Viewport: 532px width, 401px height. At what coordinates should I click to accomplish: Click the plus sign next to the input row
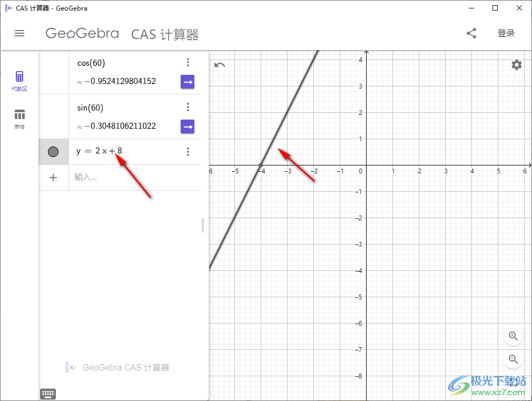(53, 178)
